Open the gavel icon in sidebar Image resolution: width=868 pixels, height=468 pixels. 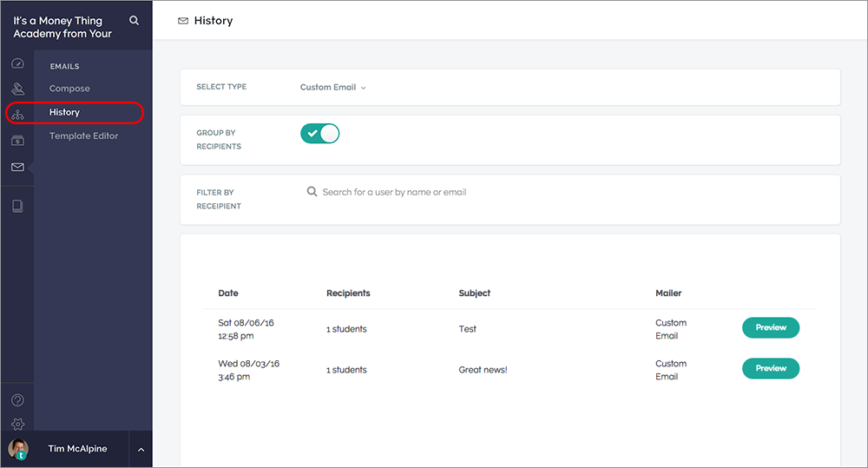tap(17, 88)
